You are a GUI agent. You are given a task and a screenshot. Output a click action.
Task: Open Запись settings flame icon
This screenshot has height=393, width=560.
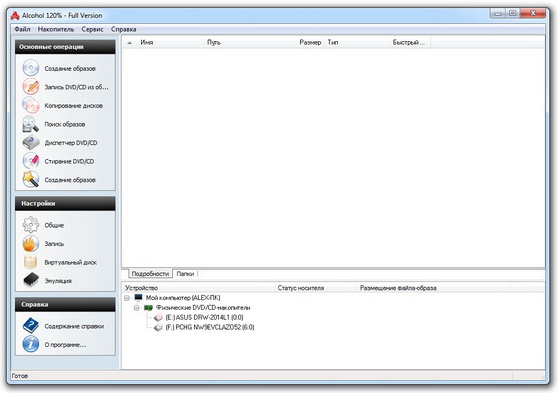click(x=31, y=243)
